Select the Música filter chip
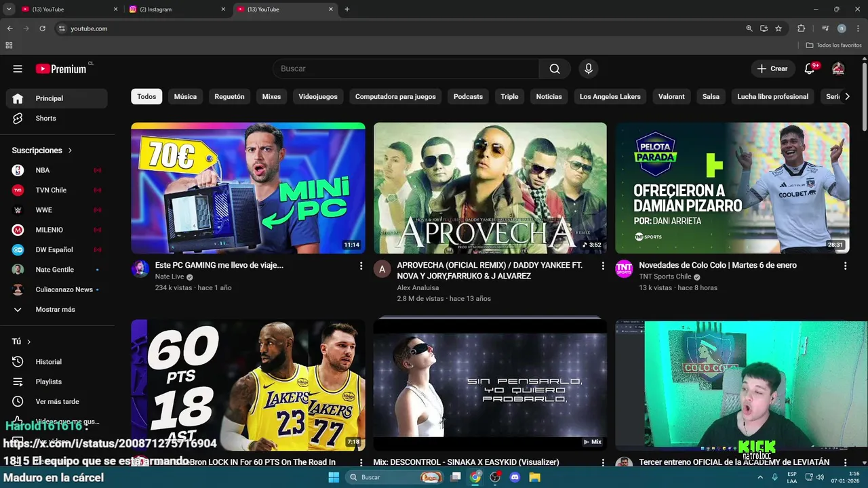The width and height of the screenshot is (868, 488). point(185,96)
